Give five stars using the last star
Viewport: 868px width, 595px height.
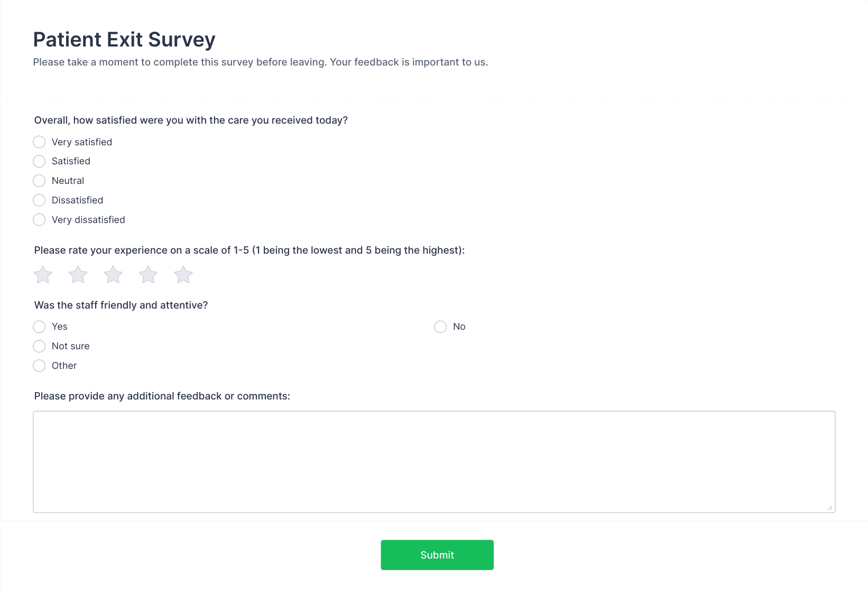click(x=183, y=274)
